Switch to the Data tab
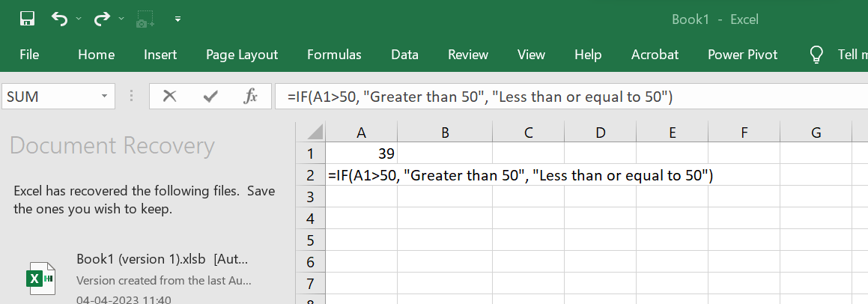 [x=404, y=55]
